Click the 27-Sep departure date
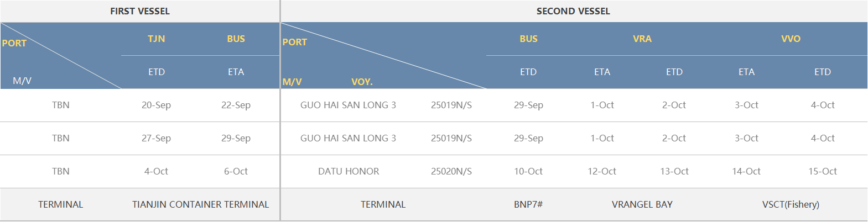The image size is (868, 222). point(156,138)
